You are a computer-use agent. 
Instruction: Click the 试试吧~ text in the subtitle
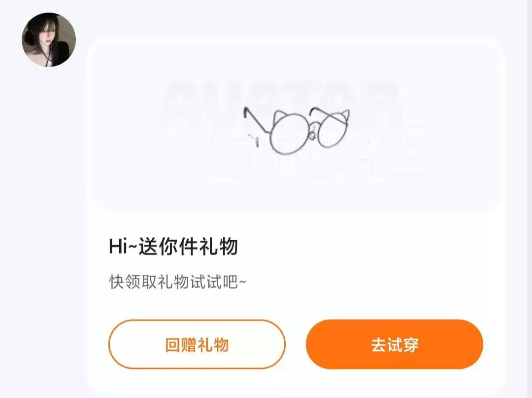[x=218, y=282]
